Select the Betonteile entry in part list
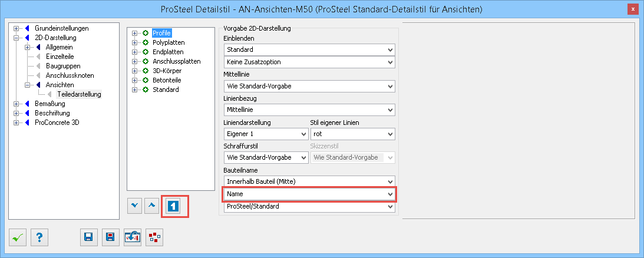The image size is (644, 258). tap(167, 80)
